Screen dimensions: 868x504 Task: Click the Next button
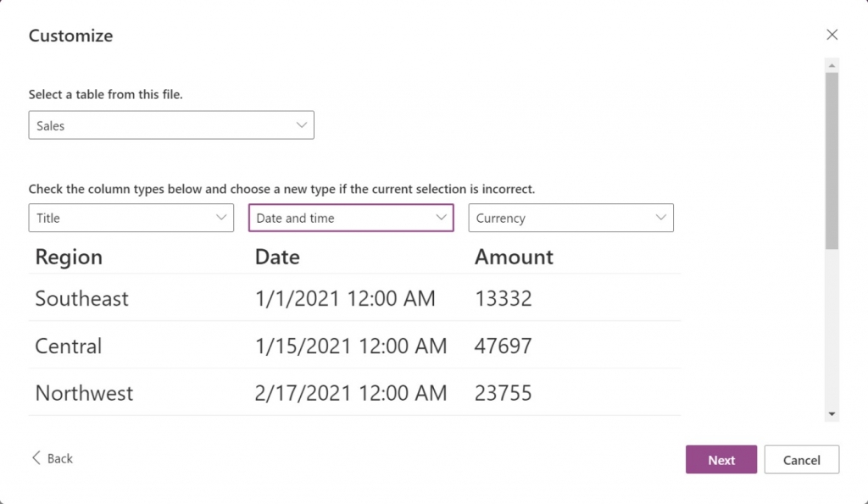721,459
